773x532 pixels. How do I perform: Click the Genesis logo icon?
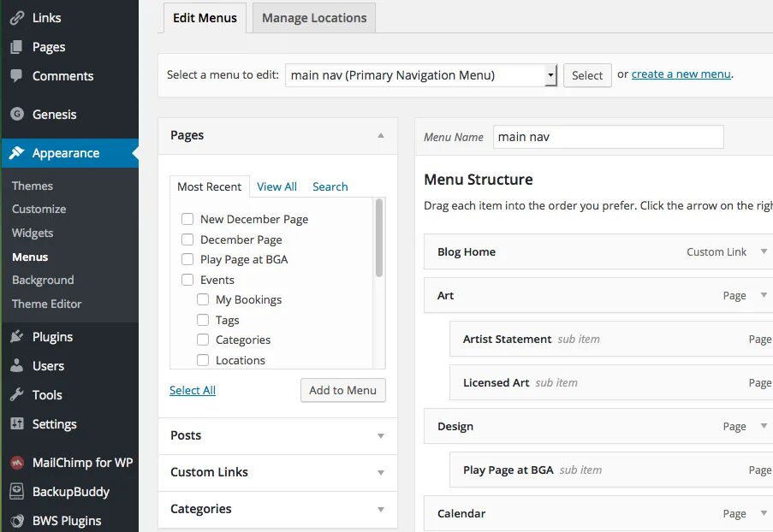click(17, 115)
